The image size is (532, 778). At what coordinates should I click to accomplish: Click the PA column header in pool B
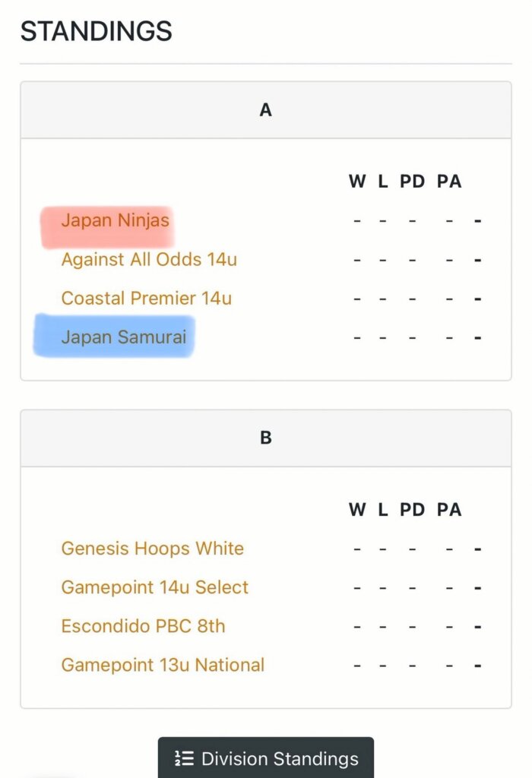[449, 510]
